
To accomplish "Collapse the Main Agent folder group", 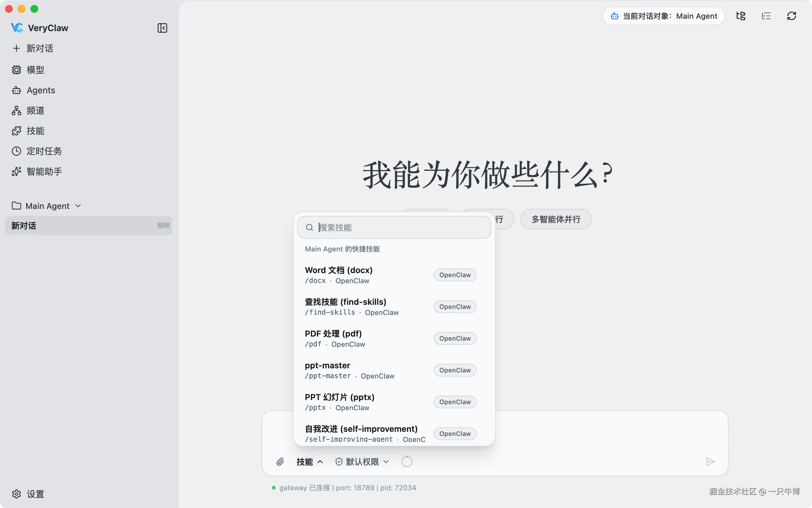I will click(x=46, y=206).
